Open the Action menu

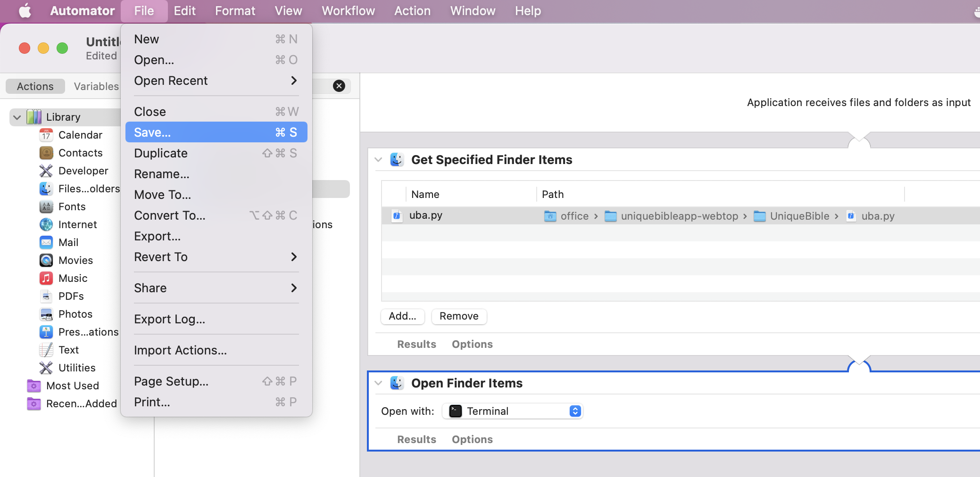coord(412,11)
